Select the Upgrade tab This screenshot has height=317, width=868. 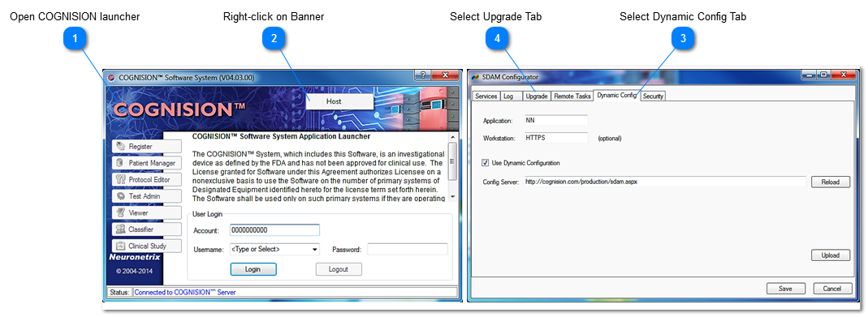537,96
